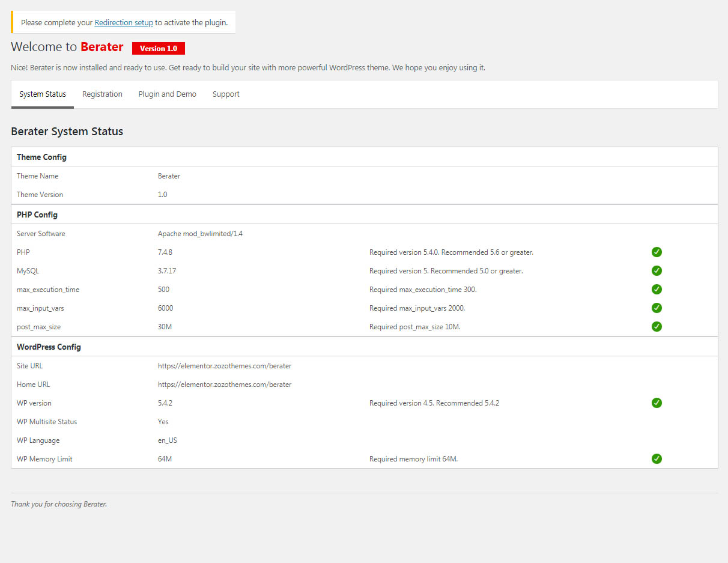Open the Registration tab

[102, 94]
